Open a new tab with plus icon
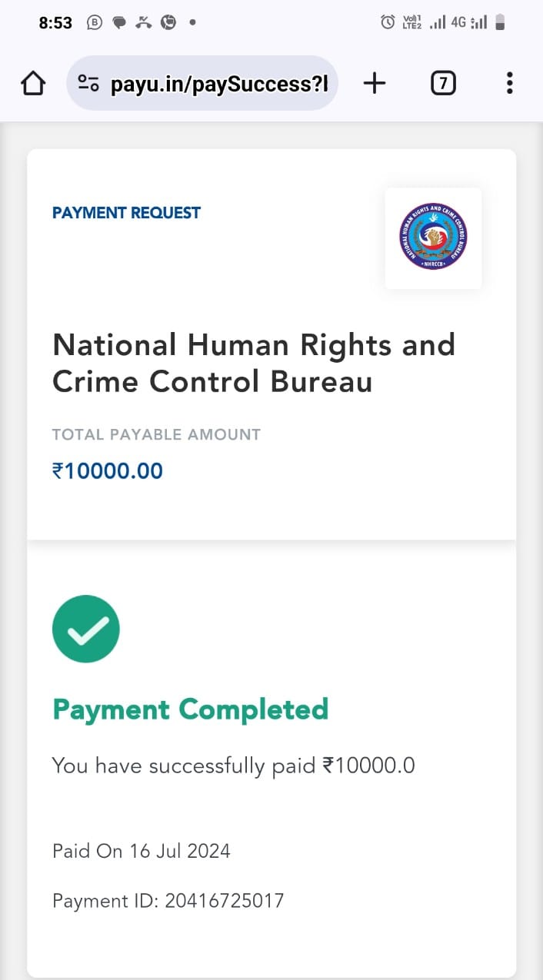The width and height of the screenshot is (543, 980). point(375,83)
